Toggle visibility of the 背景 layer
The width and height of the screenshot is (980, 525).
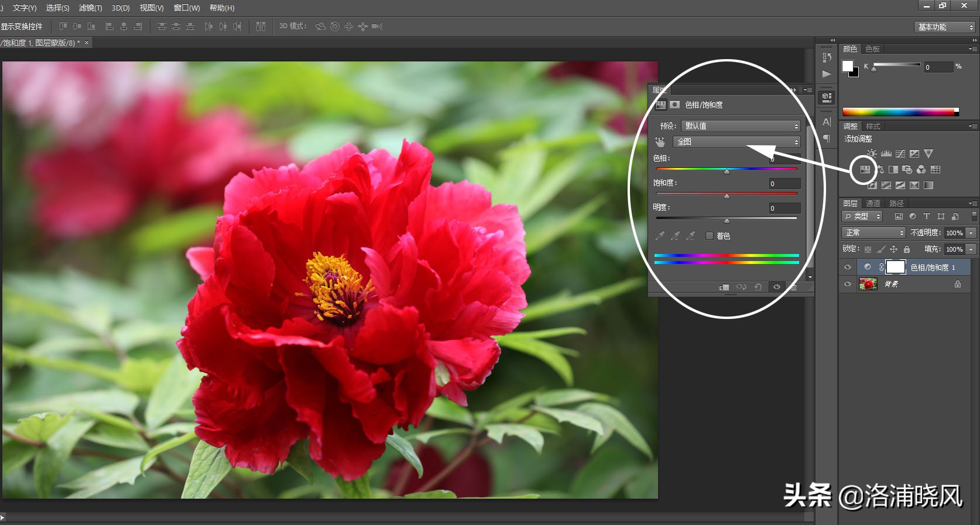(x=847, y=284)
